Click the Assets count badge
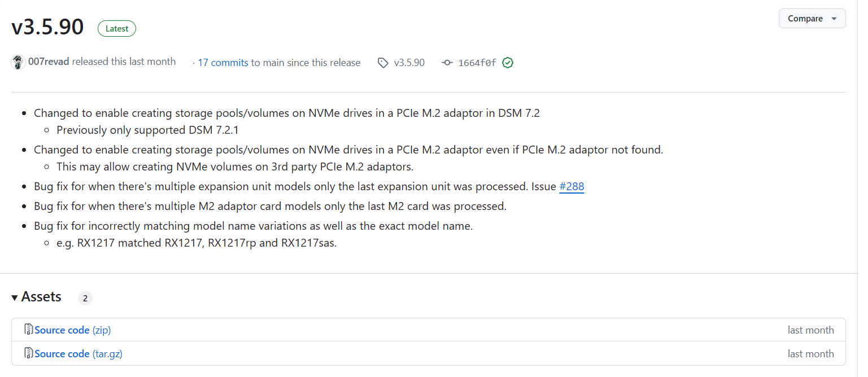The image size is (868, 377). coord(85,299)
